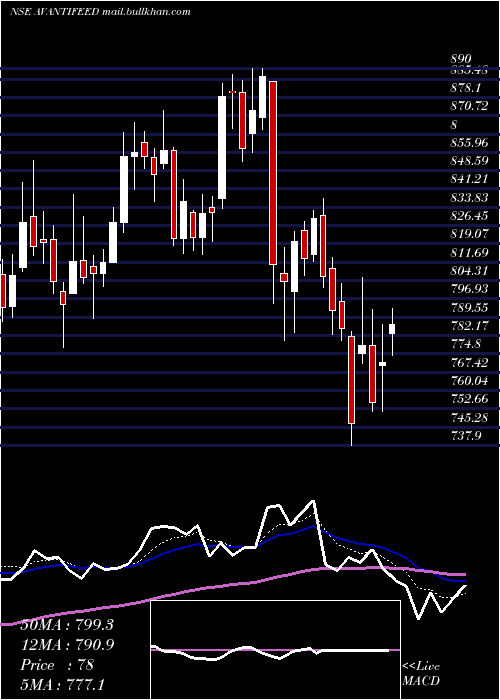
Task: Select the 833.83 price axis label
Action: (469, 197)
